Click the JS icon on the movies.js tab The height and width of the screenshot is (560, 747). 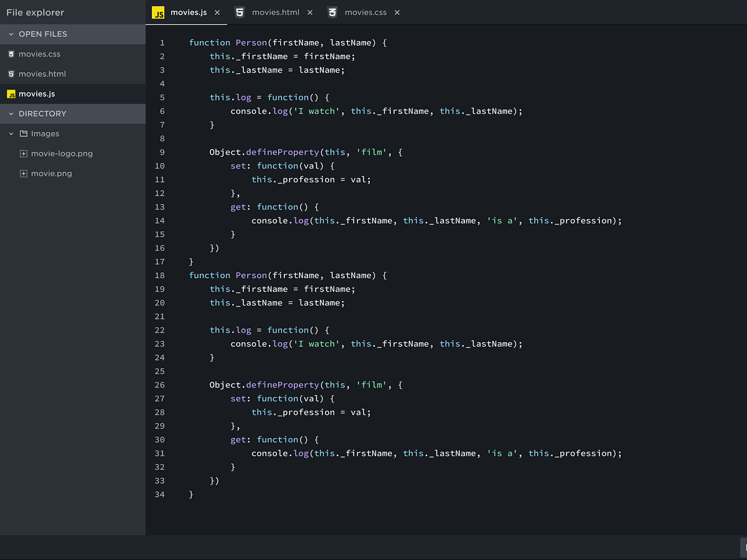point(158,12)
